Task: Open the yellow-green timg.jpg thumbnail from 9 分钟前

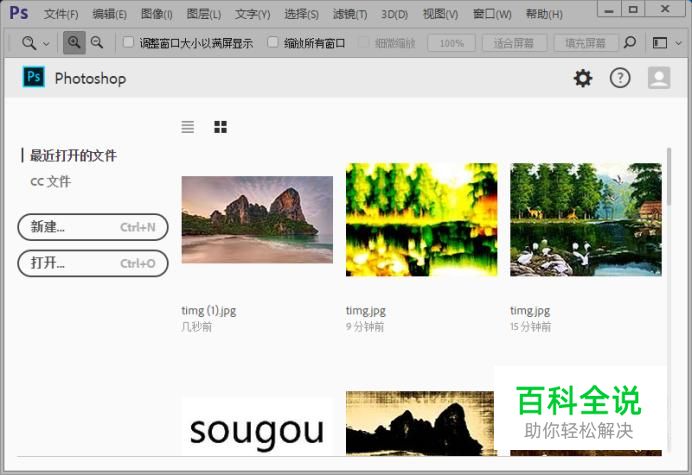Action: click(421, 219)
